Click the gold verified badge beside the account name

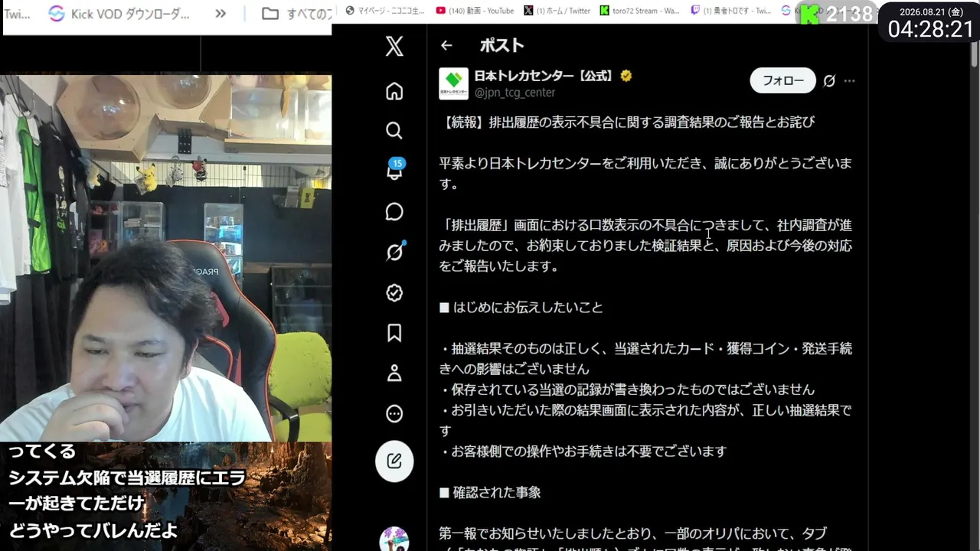tap(626, 76)
